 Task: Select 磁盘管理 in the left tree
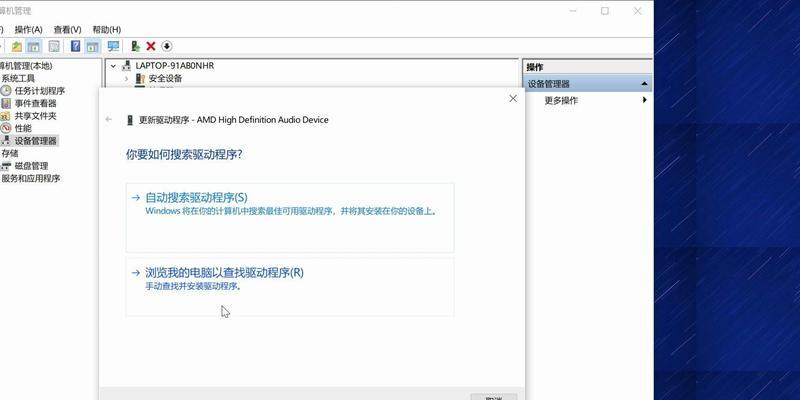pyautogui.click(x=31, y=166)
